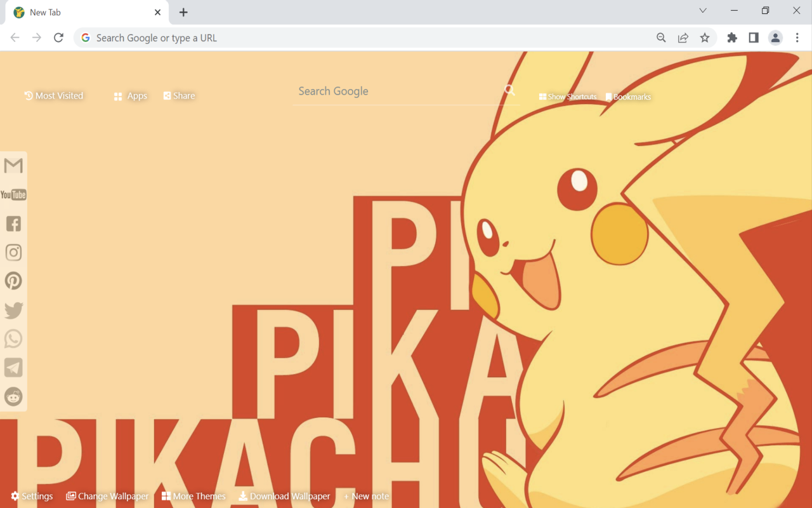
Task: Go forward to next page
Action: click(37, 37)
